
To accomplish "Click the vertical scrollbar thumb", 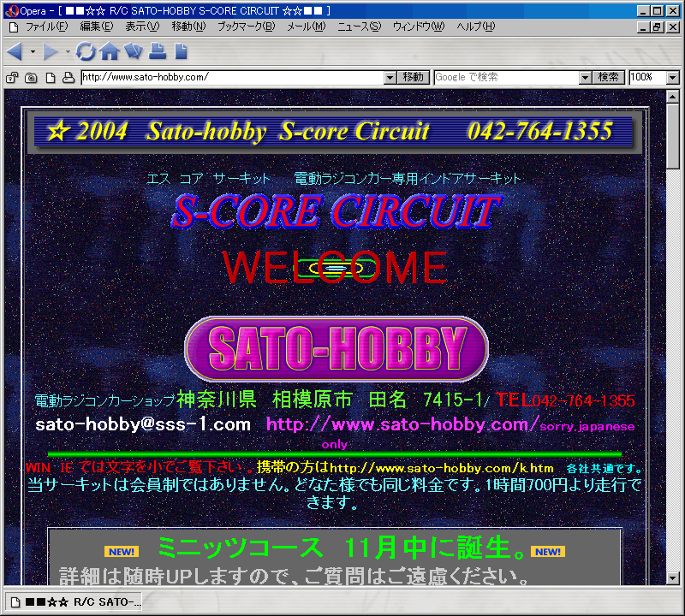I will 673,137.
